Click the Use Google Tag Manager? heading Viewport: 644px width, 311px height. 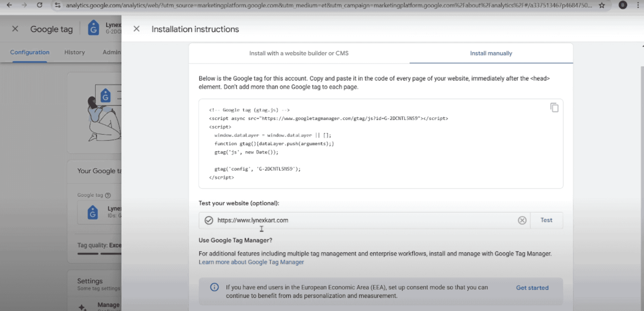point(235,240)
